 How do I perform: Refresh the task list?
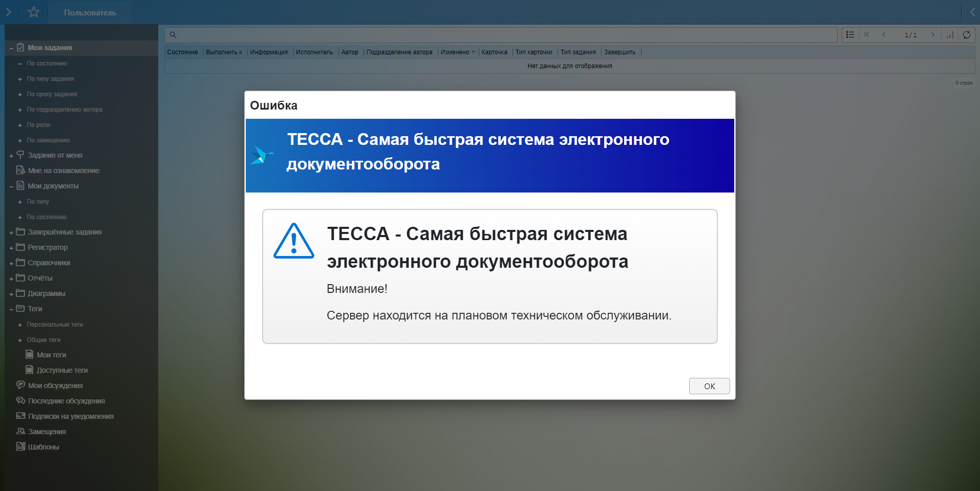click(967, 35)
